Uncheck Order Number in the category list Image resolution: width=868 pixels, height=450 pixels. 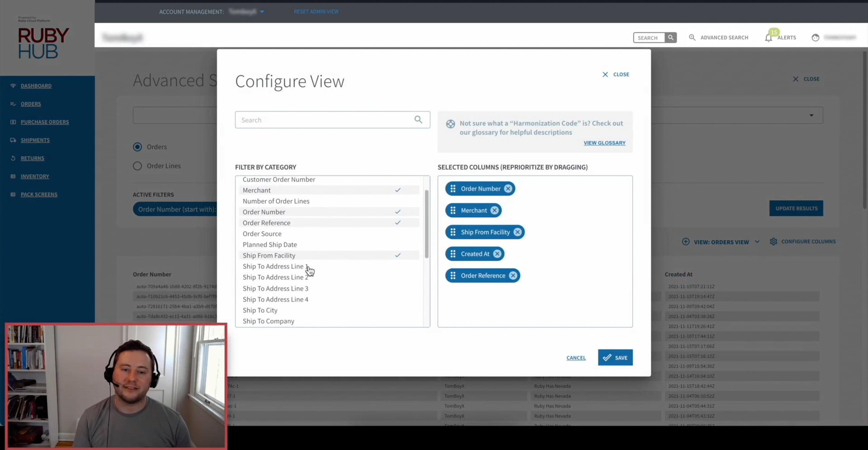tap(329, 212)
